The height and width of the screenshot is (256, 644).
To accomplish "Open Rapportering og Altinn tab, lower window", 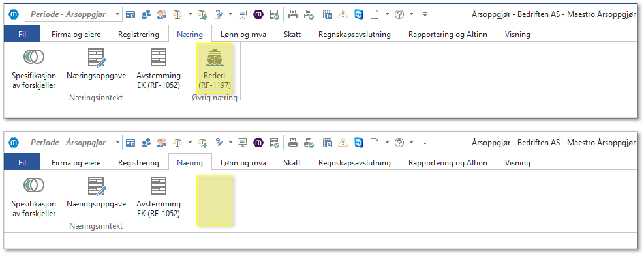I will pos(448,162).
